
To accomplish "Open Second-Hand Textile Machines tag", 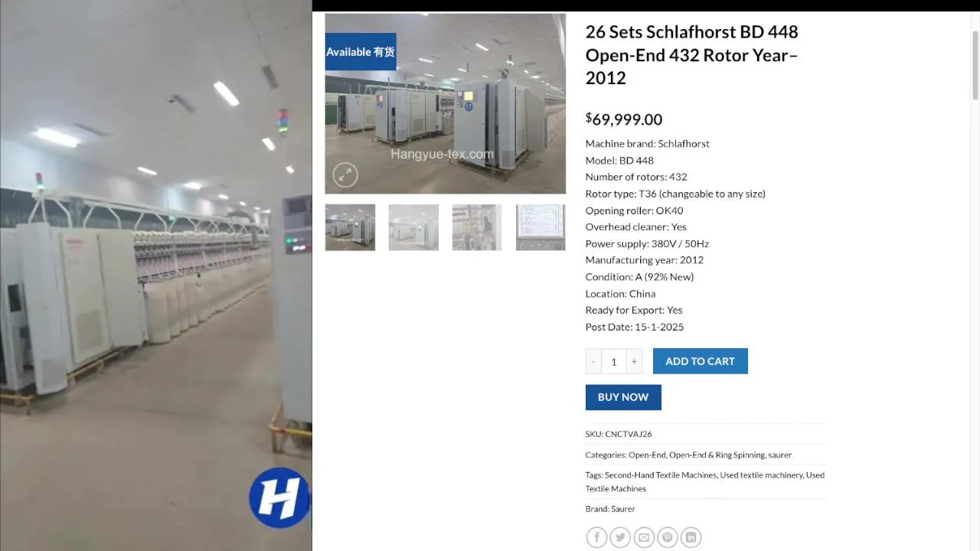I will tap(661, 475).
